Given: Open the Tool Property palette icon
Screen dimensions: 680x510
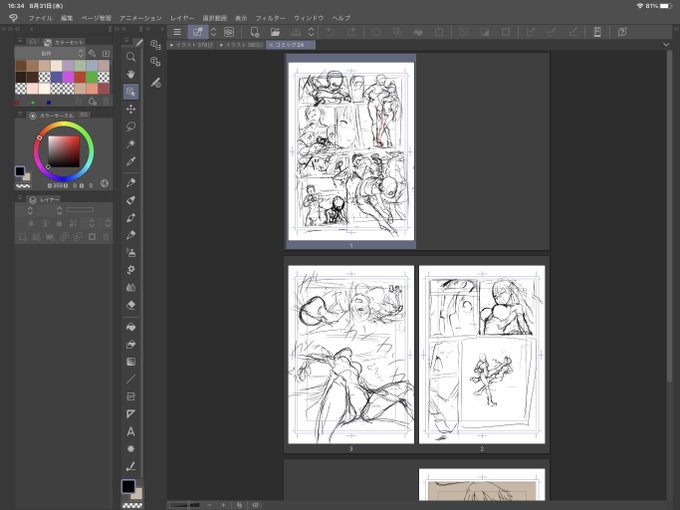Looking at the screenshot, I should pyautogui.click(x=155, y=62).
